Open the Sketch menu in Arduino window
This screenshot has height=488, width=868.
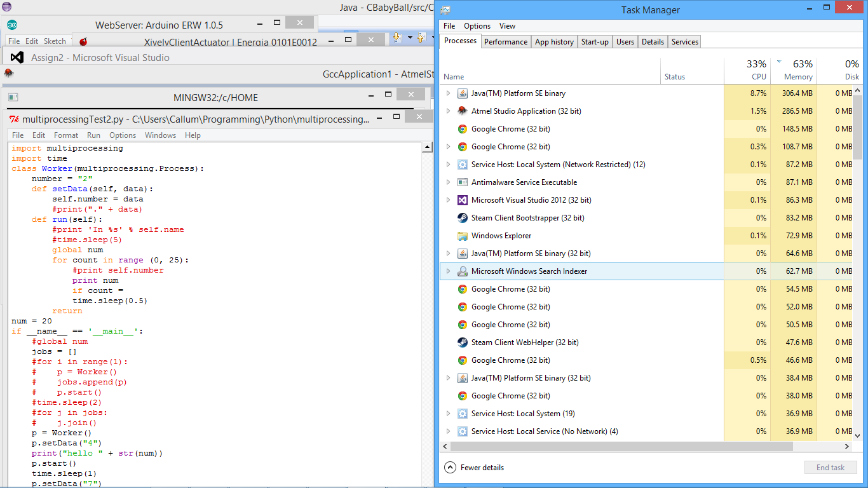[55, 41]
